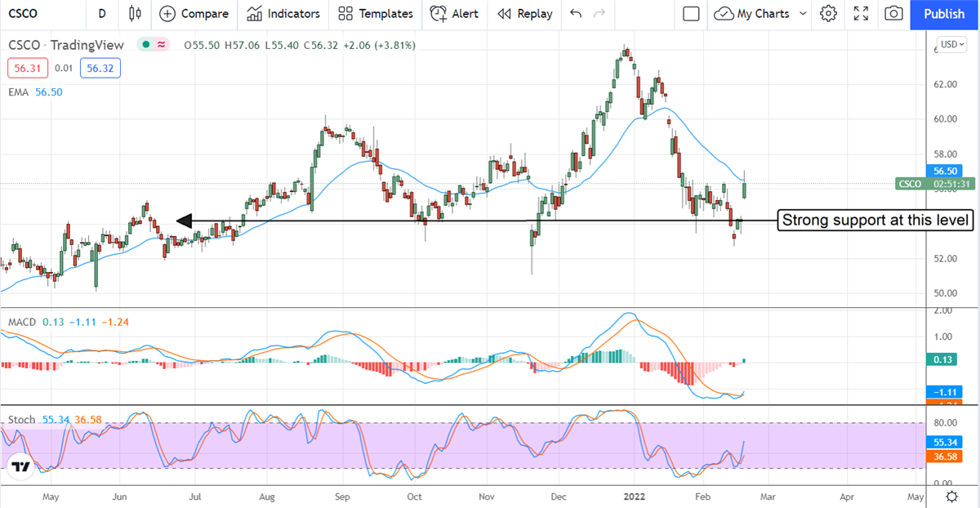Open the chart settings gear icon
This screenshot has height=508, width=980.
pyautogui.click(x=829, y=14)
